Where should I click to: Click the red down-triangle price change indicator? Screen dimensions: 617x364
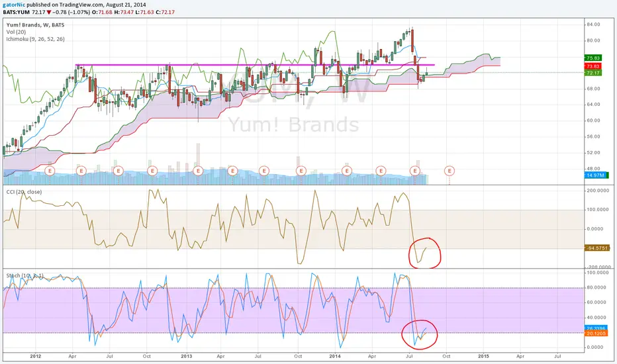coord(49,12)
